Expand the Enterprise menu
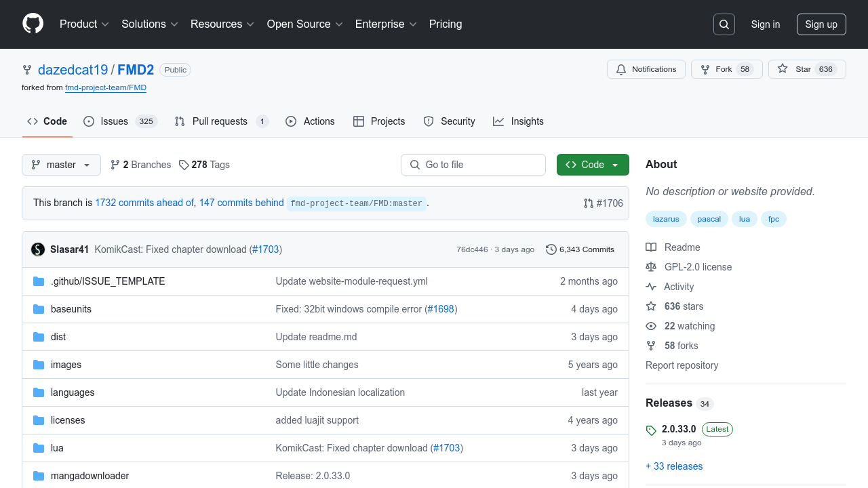868x488 pixels. (386, 24)
